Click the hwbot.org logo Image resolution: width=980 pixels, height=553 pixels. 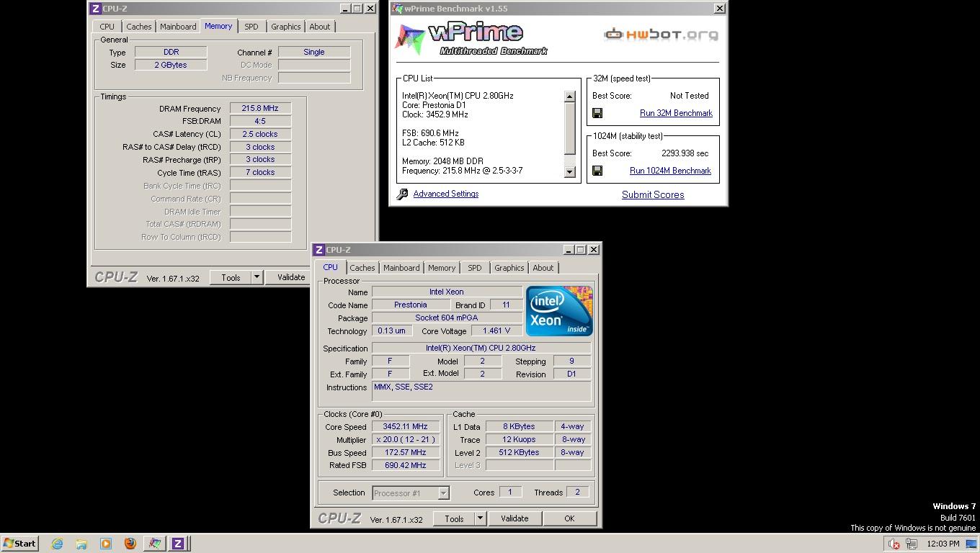(661, 34)
